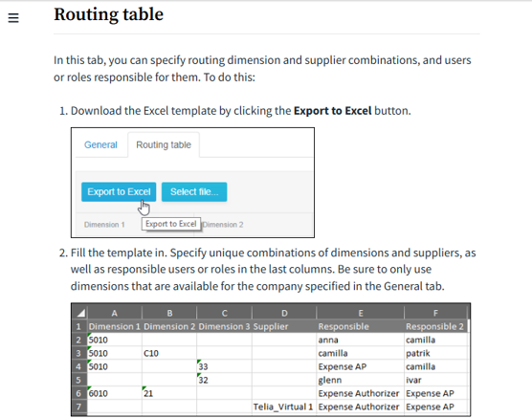Select row 5 header number
532x418 pixels.
78,380
